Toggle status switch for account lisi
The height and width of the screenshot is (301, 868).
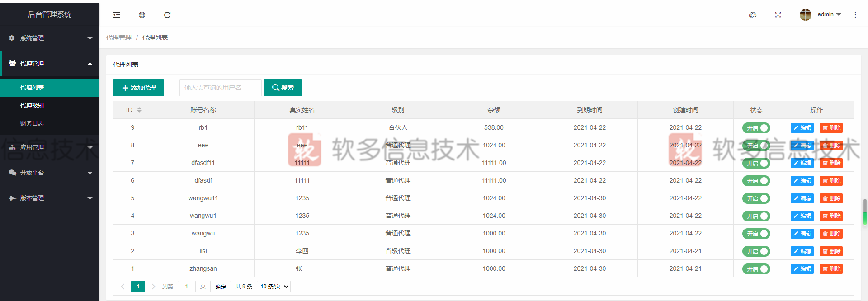point(756,251)
